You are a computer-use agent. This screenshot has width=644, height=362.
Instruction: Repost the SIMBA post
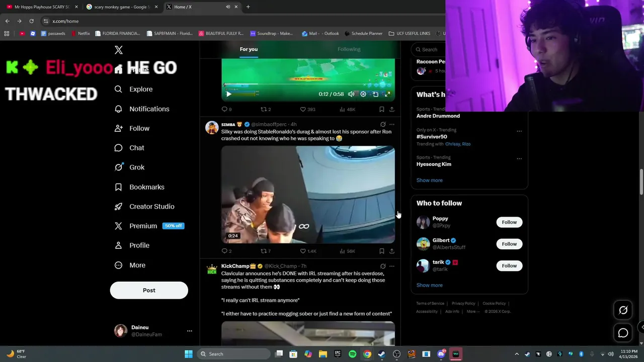pos(265,251)
